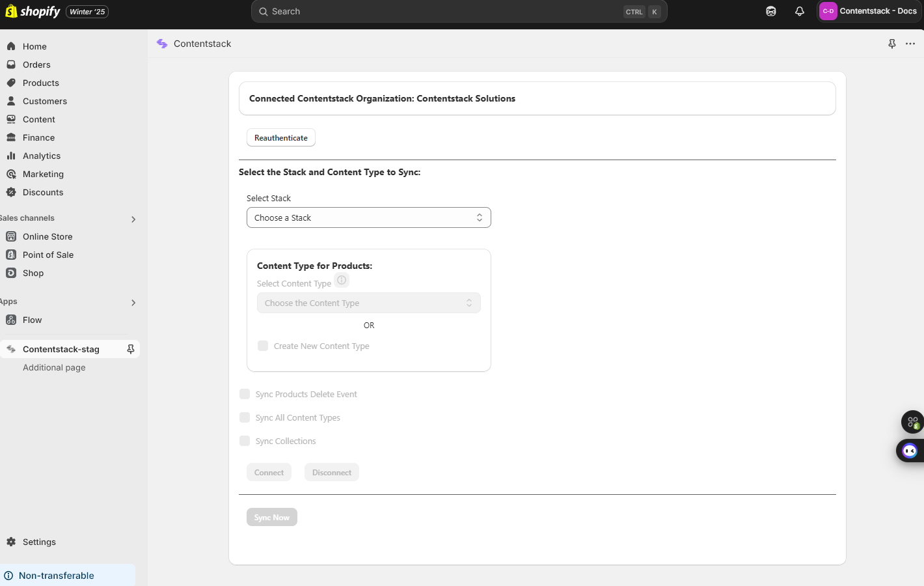Toggle the Create New Content Type checkbox
The image size is (924, 586).
(x=263, y=346)
